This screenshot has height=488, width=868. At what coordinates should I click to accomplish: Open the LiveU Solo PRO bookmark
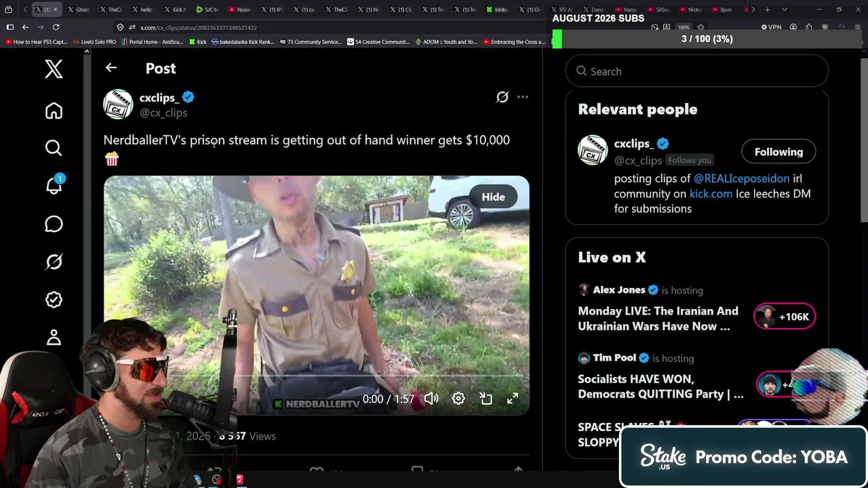(94, 42)
